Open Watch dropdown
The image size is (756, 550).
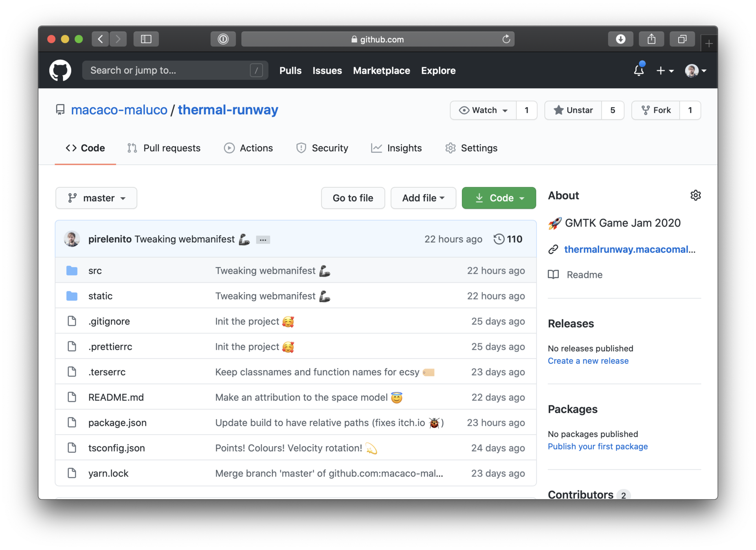pos(483,110)
